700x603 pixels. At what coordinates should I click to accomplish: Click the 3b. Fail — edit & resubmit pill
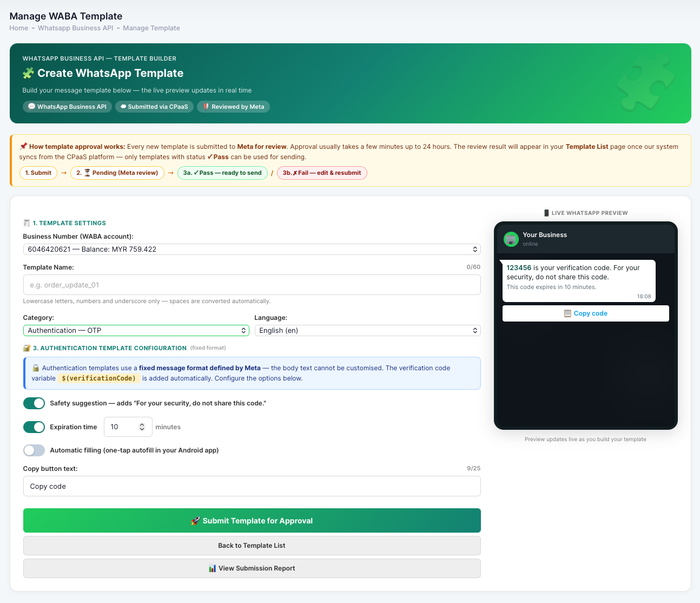(322, 173)
